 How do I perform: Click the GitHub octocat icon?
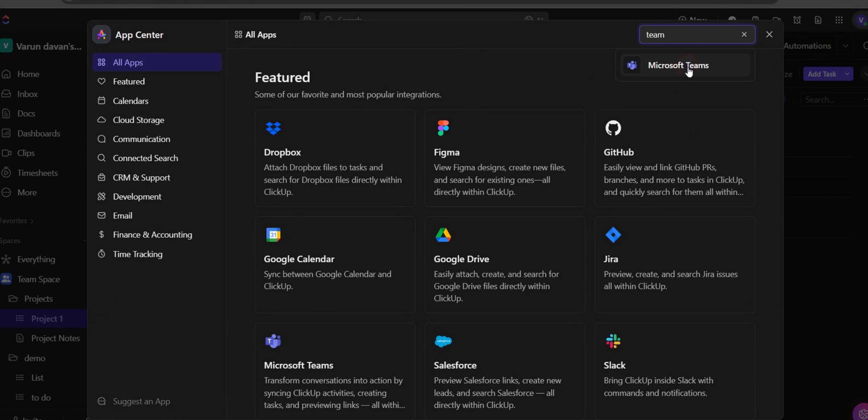pyautogui.click(x=613, y=128)
